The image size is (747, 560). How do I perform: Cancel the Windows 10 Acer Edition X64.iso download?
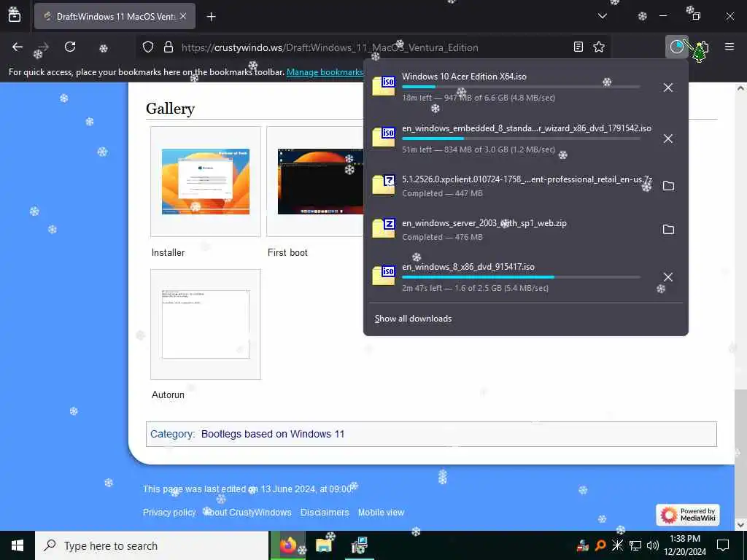click(668, 87)
